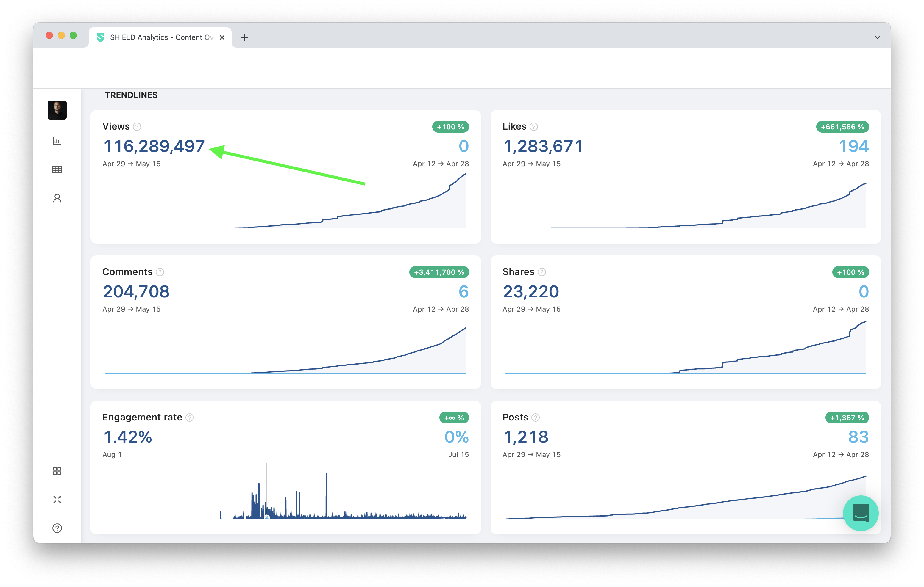This screenshot has height=587, width=924.
Task: Click the fullscreen expand arrows icon
Action: (57, 500)
